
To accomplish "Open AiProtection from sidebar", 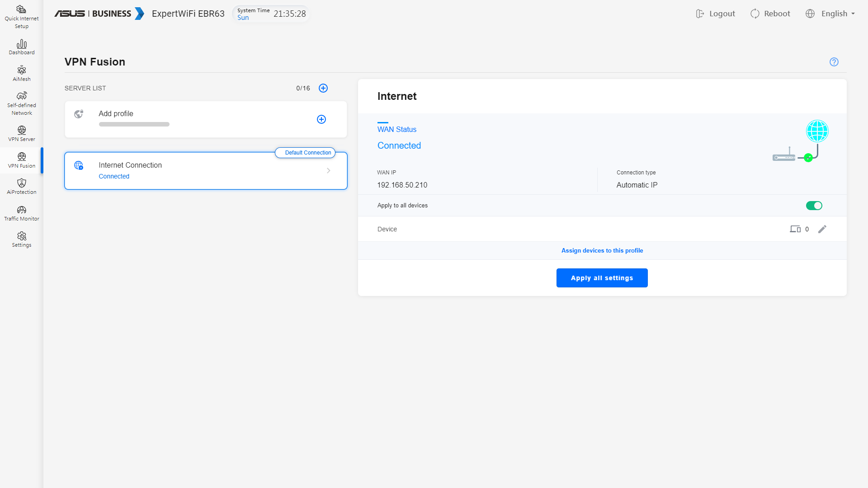I will click(21, 186).
